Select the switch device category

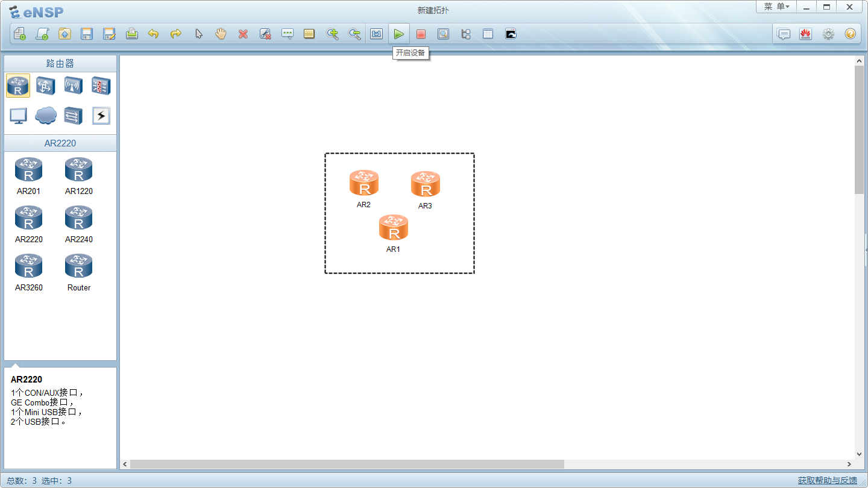coord(46,86)
